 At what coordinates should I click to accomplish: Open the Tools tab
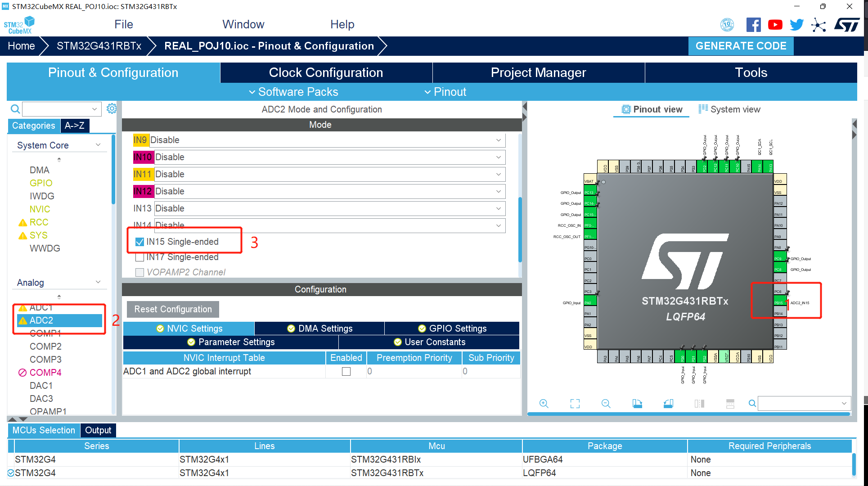(x=751, y=72)
